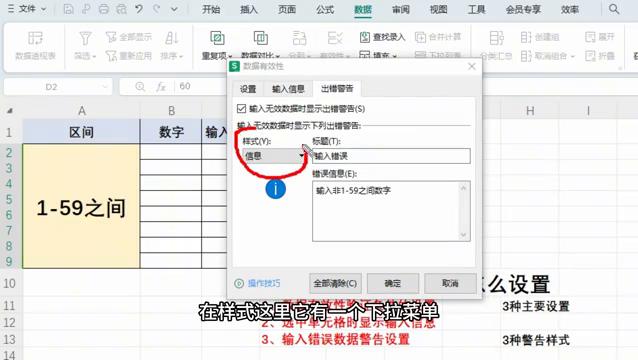This screenshot has width=638, height=360.
Task: Open the 排序 sort dropdown
Action: [172, 56]
